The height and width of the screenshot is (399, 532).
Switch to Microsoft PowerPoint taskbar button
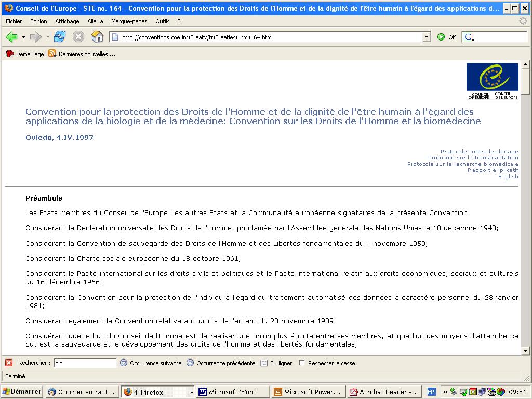tap(308, 392)
